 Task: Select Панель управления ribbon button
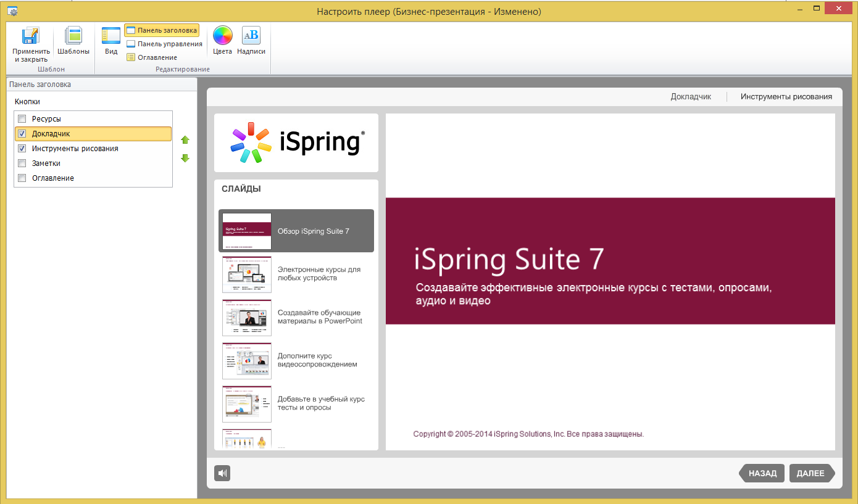[x=164, y=44]
